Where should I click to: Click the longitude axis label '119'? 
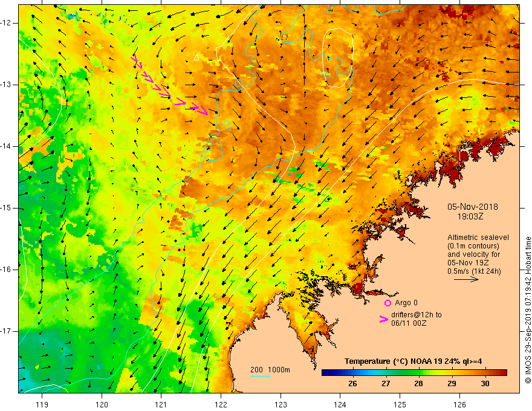[42, 404]
